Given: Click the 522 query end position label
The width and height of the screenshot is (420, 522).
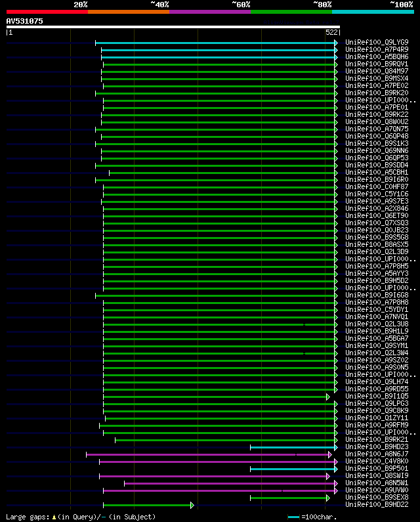Looking at the screenshot, I should (331, 32).
